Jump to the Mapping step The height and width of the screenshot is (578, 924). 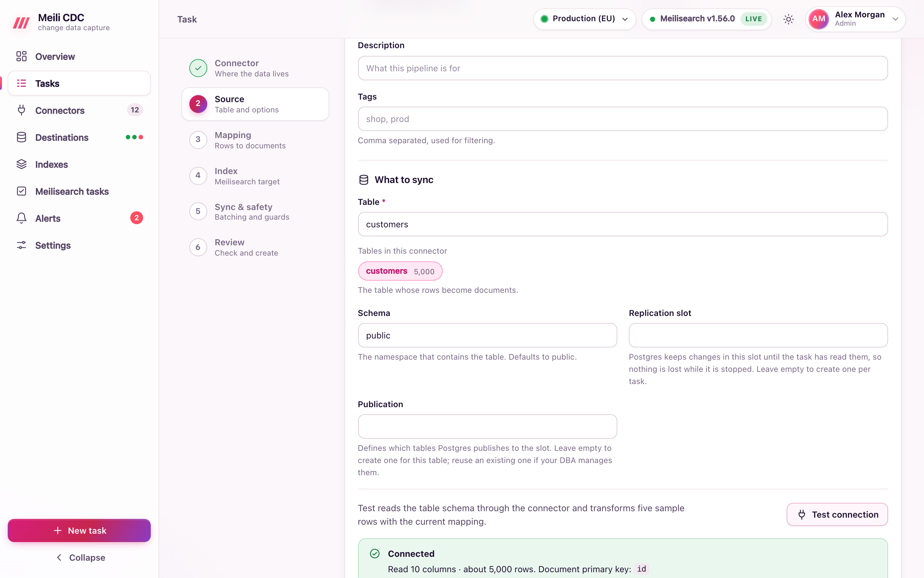tap(255, 140)
